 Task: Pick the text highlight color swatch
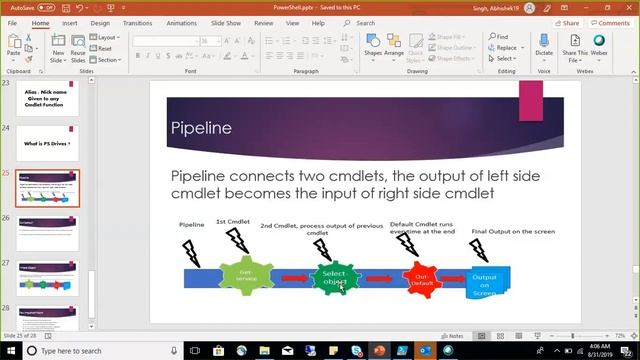(x=227, y=56)
